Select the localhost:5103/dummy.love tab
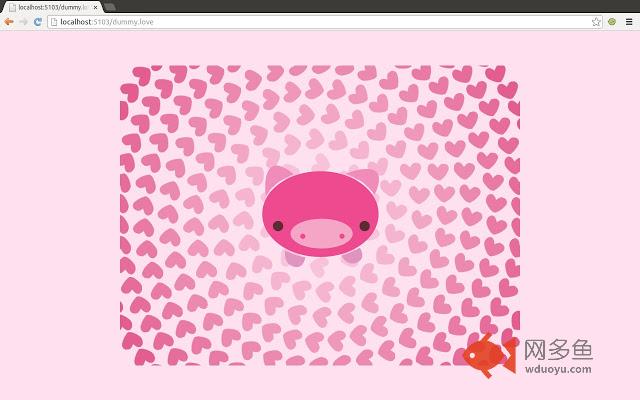Viewport: 640px width, 400px height. pyautogui.click(x=52, y=7)
